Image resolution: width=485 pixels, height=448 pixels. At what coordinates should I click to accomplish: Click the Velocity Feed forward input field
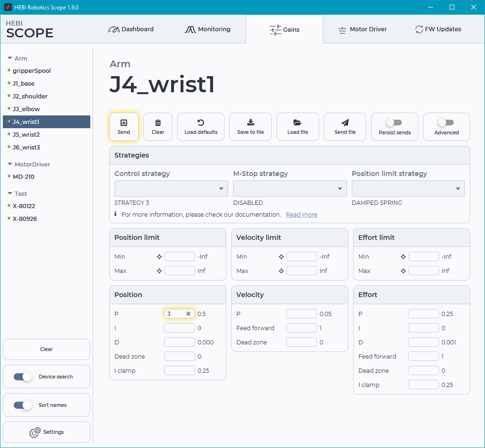point(301,328)
